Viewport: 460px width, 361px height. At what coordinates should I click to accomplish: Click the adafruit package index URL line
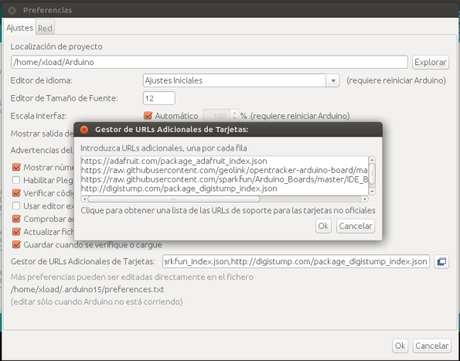point(174,161)
